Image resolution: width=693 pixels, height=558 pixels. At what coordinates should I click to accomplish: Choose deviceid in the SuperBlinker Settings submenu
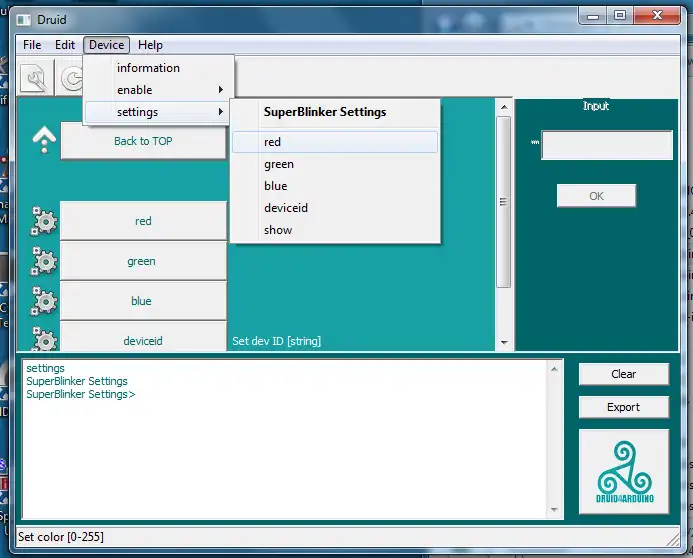coord(335,208)
